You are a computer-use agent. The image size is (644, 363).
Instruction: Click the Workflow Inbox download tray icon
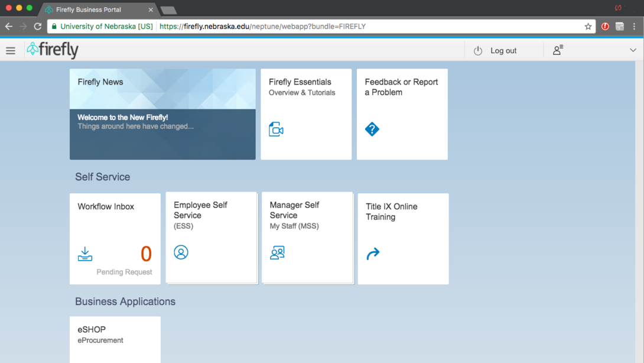point(85,254)
